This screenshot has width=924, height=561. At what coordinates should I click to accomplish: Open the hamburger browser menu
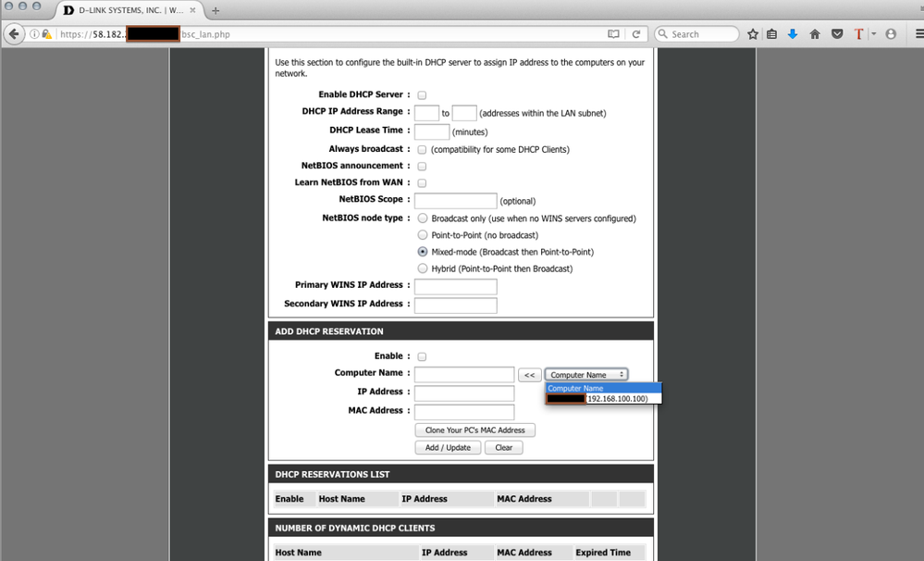coord(918,34)
